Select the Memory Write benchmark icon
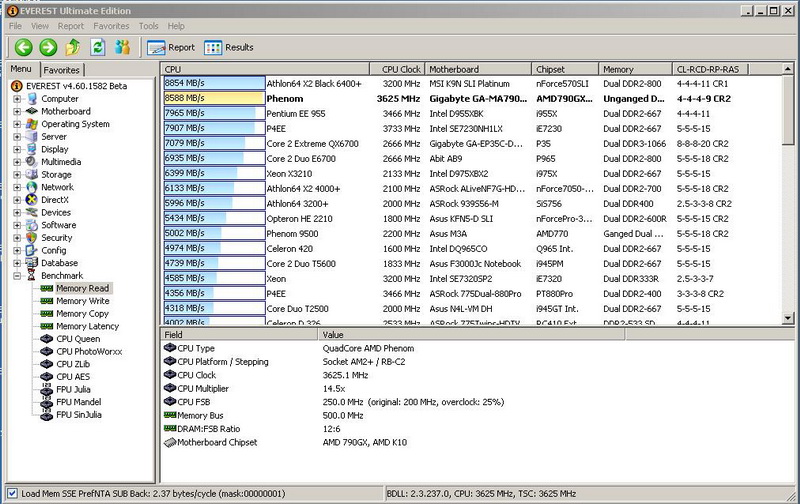The width and height of the screenshot is (800, 504). pos(46,301)
